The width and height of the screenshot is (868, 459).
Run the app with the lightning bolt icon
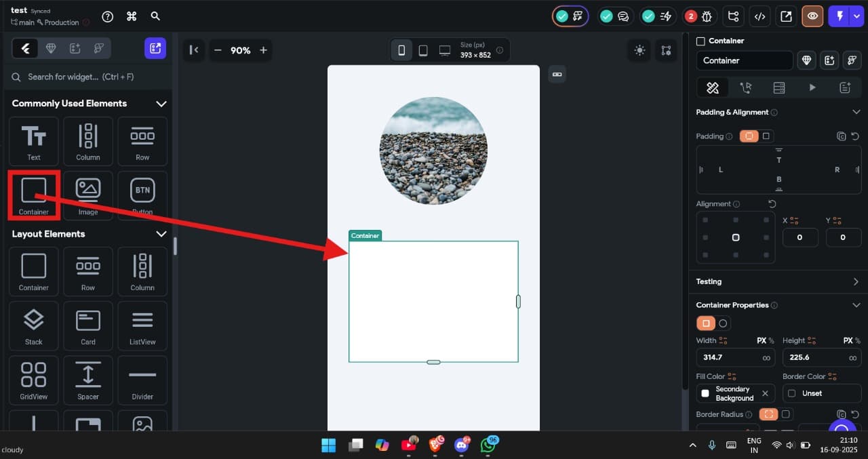tap(841, 16)
